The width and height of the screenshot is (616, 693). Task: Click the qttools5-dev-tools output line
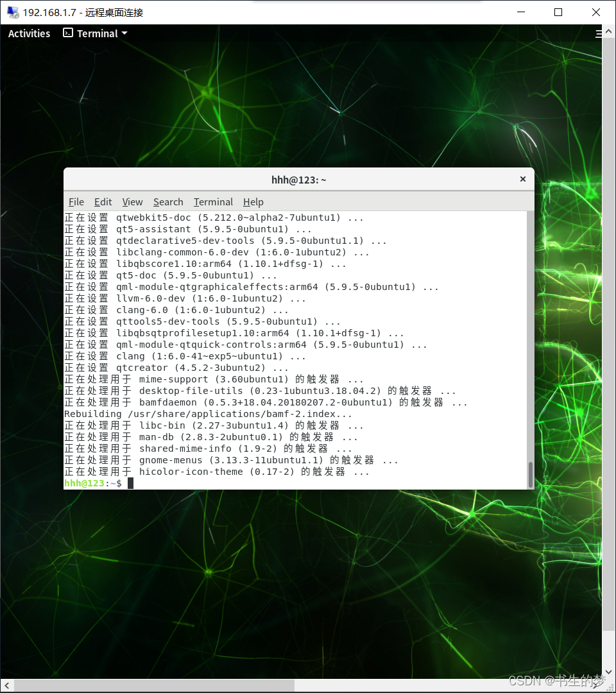click(x=202, y=321)
